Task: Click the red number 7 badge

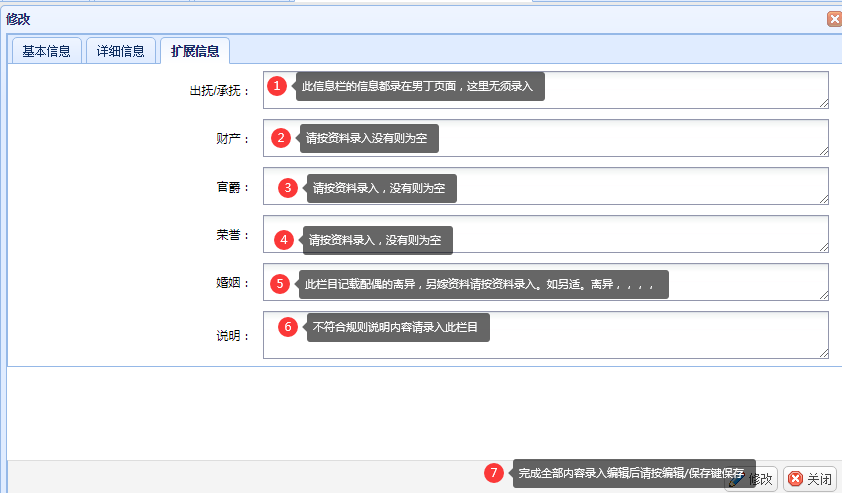Action: tap(494, 473)
